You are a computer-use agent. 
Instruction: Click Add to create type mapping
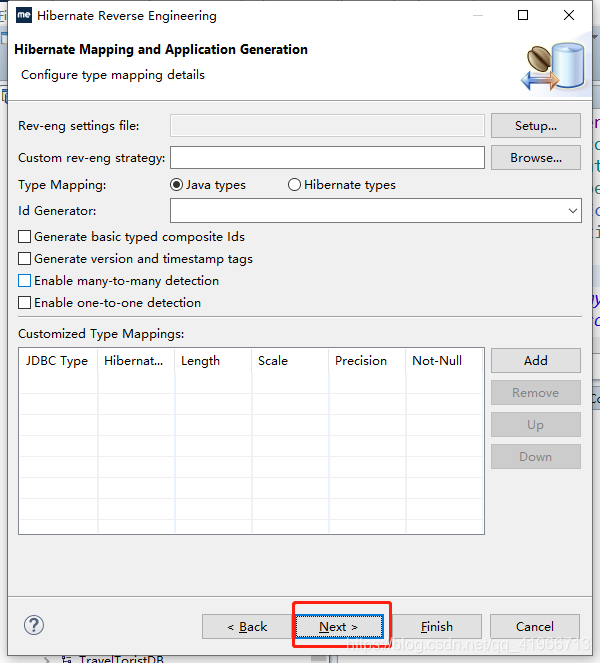pos(536,361)
